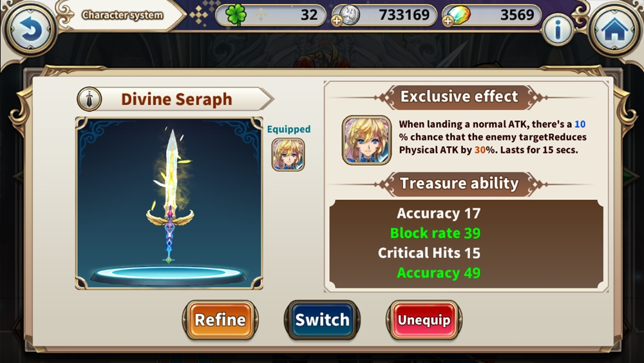This screenshot has width=644, height=363.
Task: Add silver coins using the plus icon
Action: pos(337,21)
